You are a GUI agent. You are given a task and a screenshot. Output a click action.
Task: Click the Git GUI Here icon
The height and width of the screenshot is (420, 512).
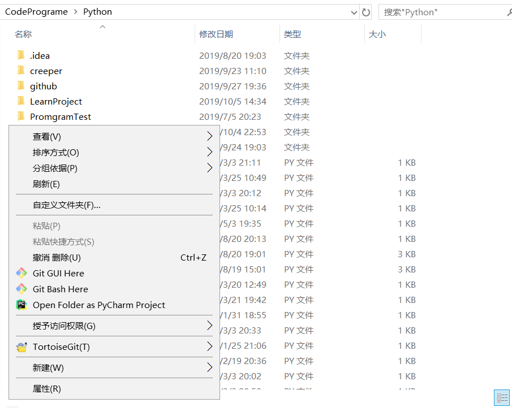coord(21,273)
